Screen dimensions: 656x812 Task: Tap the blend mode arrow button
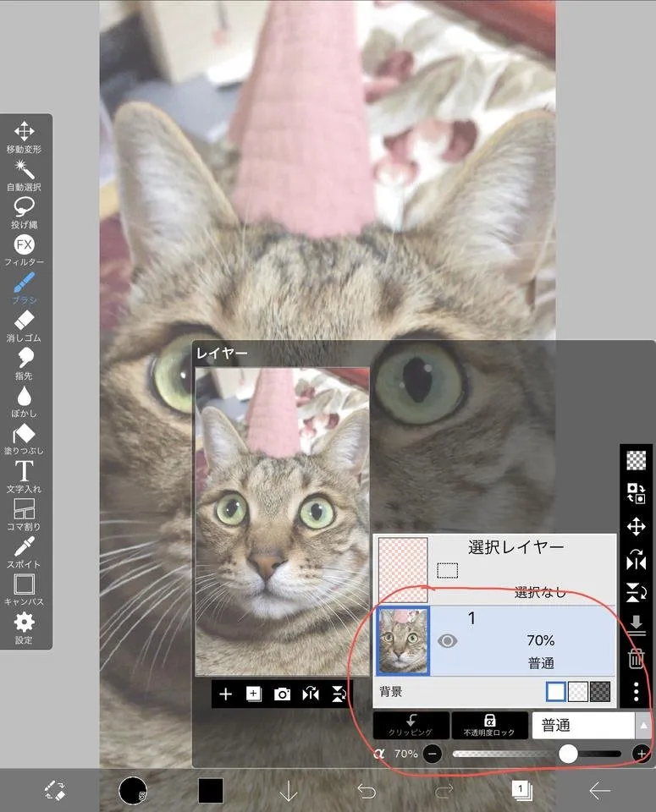(643, 725)
